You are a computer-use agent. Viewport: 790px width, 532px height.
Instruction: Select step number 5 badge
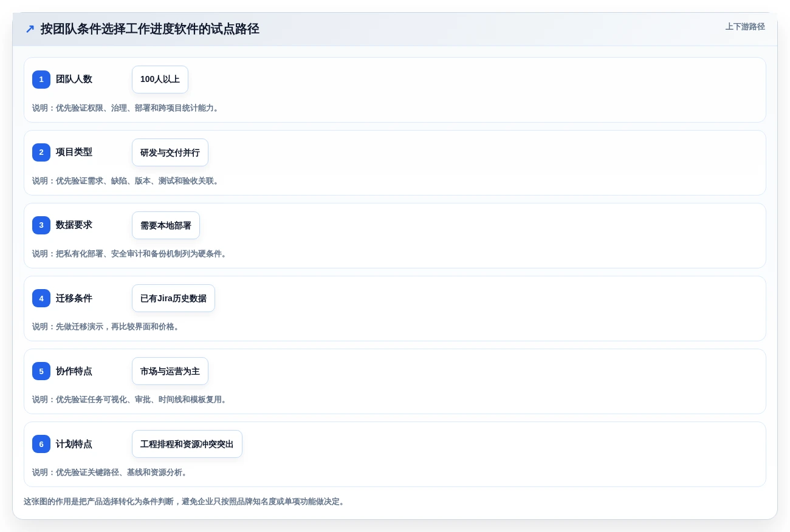(41, 371)
